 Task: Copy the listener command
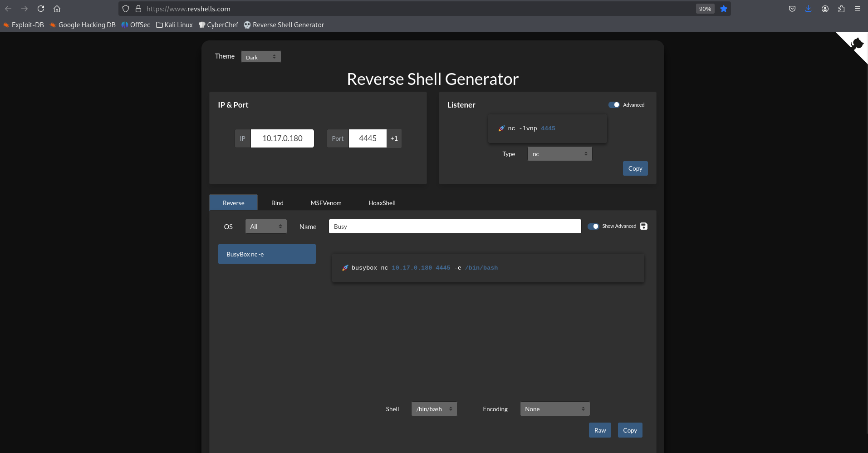pos(635,168)
